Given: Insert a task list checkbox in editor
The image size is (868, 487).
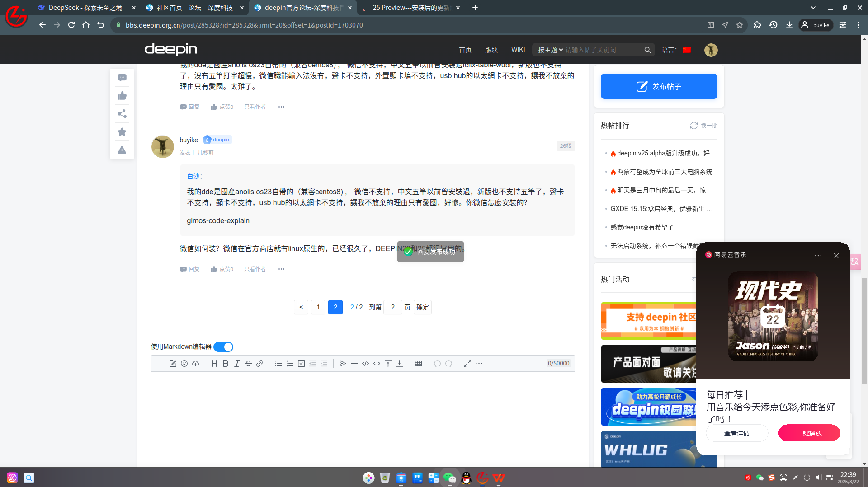Looking at the screenshot, I should tap(301, 364).
